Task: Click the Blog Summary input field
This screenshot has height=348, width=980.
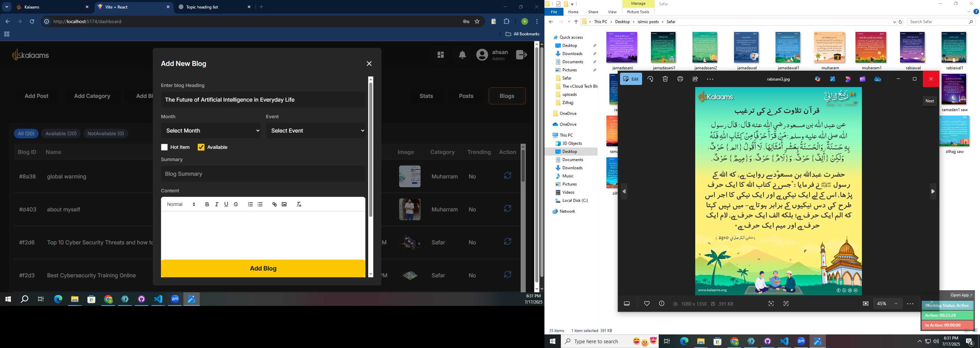Action: pyautogui.click(x=263, y=174)
